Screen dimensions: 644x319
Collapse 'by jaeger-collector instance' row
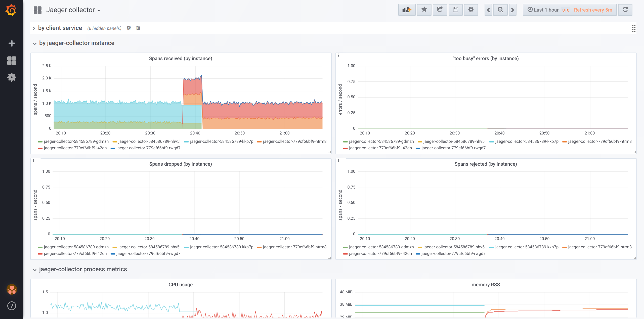pyautogui.click(x=76, y=43)
